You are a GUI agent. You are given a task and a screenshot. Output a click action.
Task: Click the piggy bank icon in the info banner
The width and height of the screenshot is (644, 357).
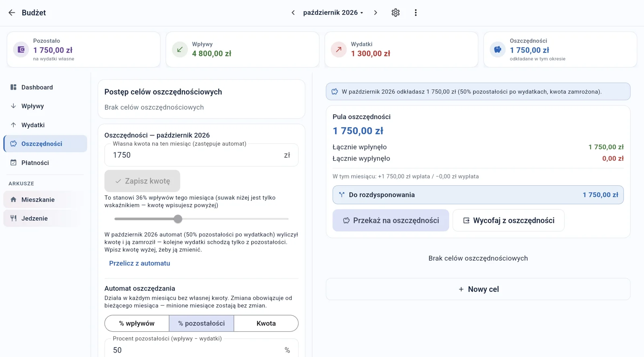coord(335,92)
